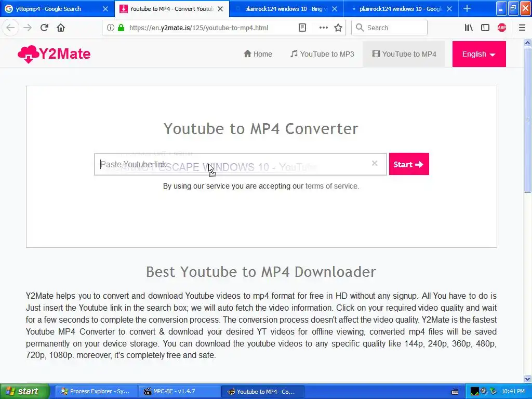Screen dimensions: 532x399
Task: Open the keyboard icon in system tray
Action: coord(455,392)
